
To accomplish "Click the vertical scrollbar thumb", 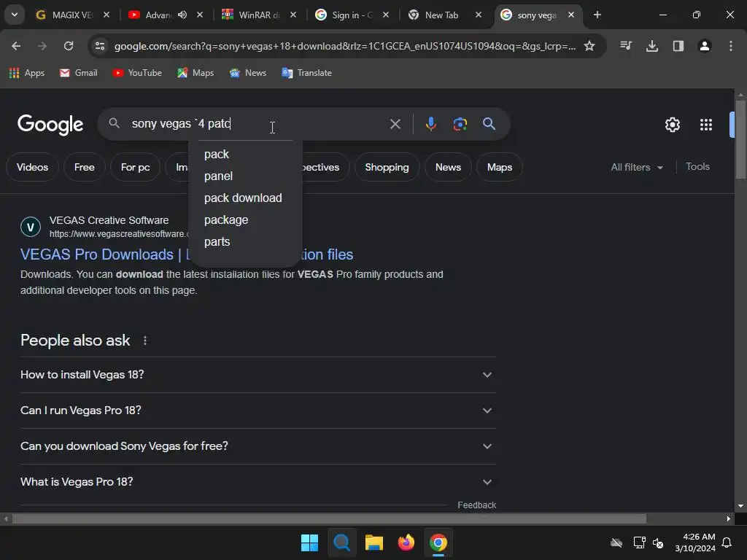I will tap(740, 139).
